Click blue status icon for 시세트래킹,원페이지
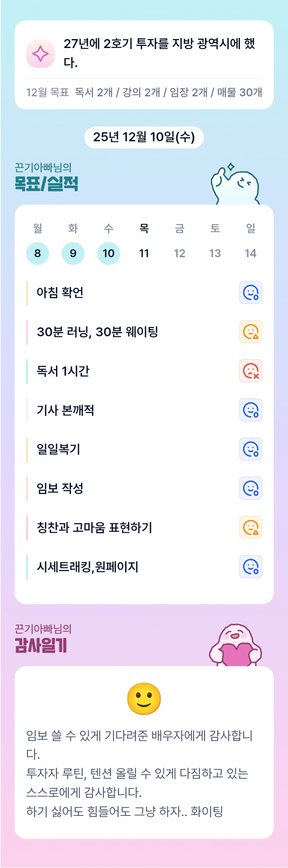Screen dimensions: 288x868 [250, 566]
